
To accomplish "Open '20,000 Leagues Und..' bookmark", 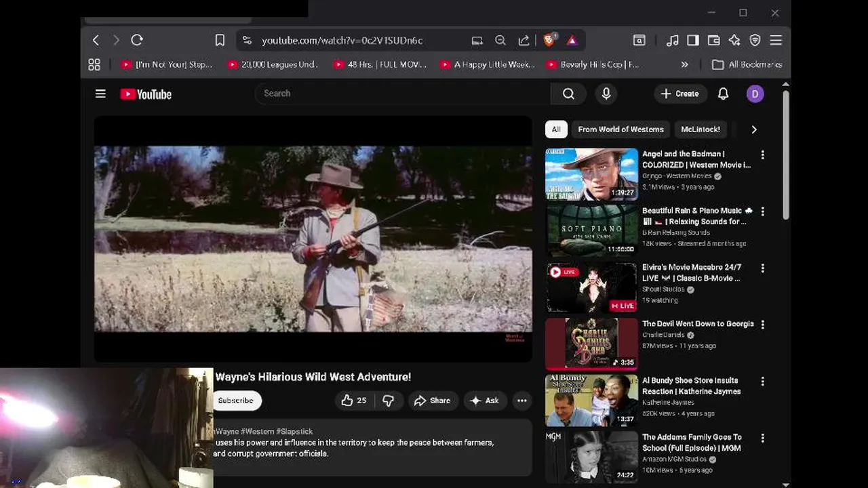I will (273, 64).
